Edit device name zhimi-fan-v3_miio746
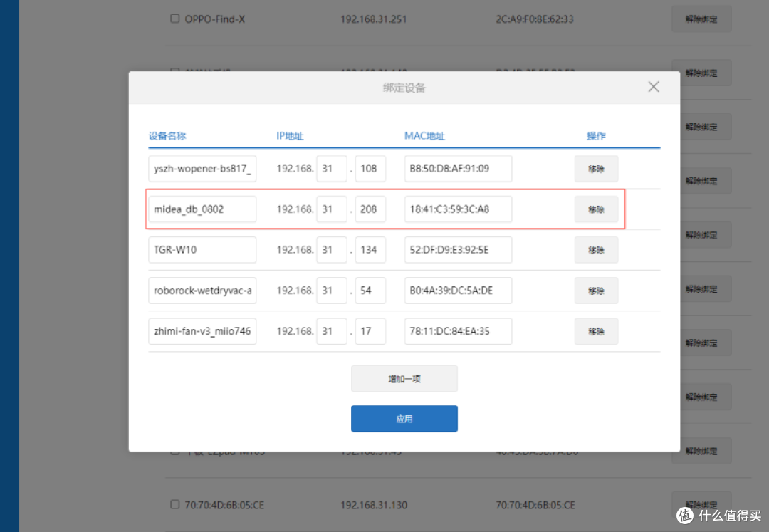Screen dimensions: 769x532 point(202,331)
